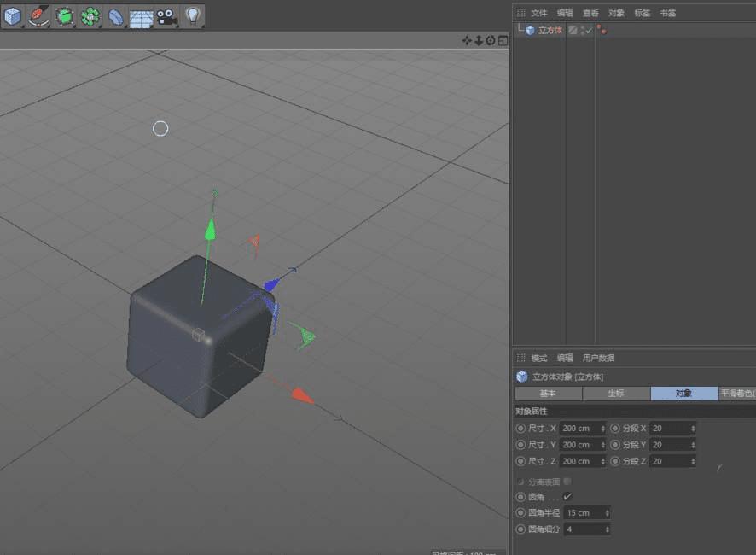Viewport: 756px width, 555px height.
Task: Open the green generator cube tool
Action: pyautogui.click(x=64, y=15)
